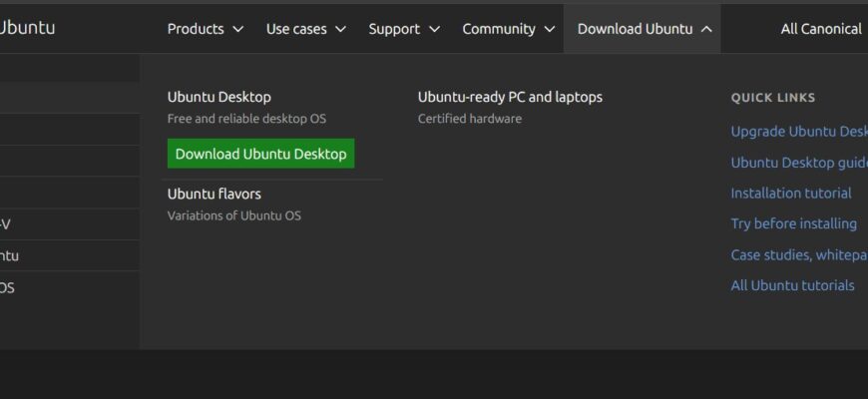
Task: Open the Ubuntu Desktop guide quick link
Action: [799, 163]
